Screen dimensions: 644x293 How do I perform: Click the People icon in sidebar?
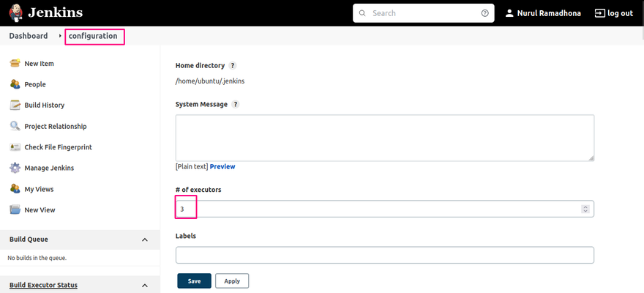coord(15,84)
